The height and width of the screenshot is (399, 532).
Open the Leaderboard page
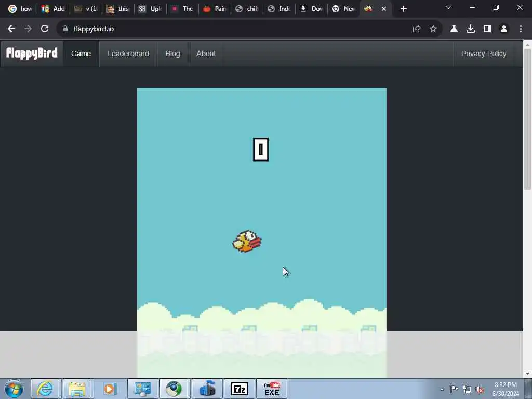pyautogui.click(x=128, y=54)
